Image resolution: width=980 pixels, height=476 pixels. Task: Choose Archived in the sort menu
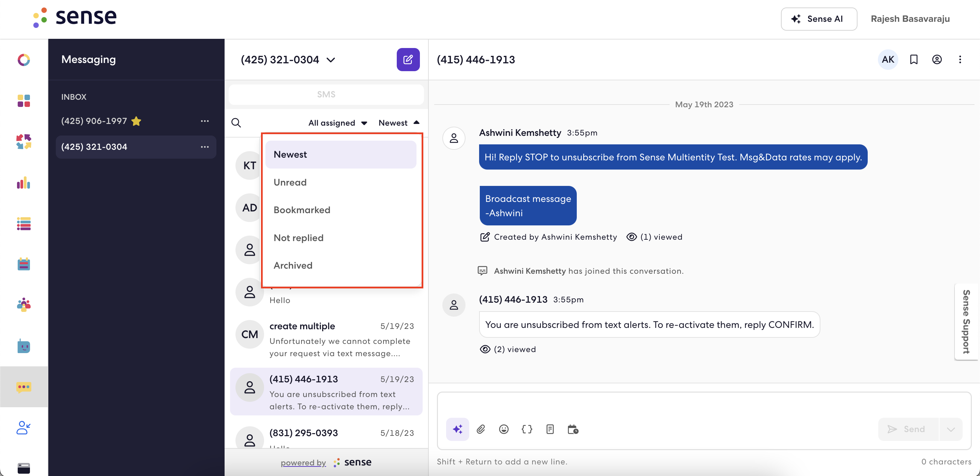[341, 266]
